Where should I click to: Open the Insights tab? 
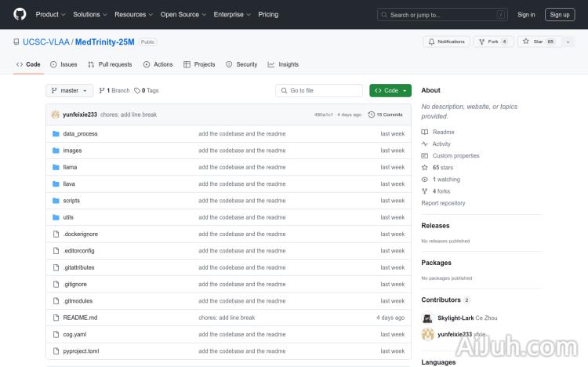(283, 64)
